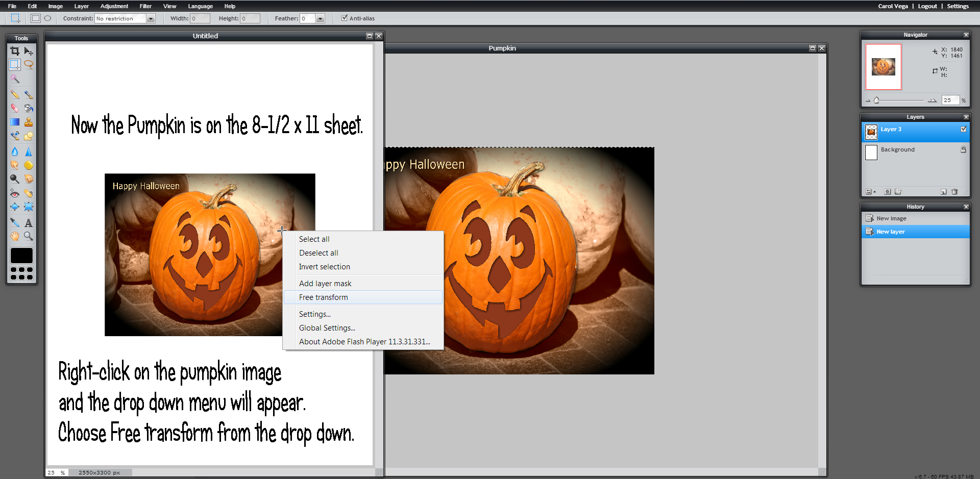Choose Free transform from context menu

(x=363, y=297)
